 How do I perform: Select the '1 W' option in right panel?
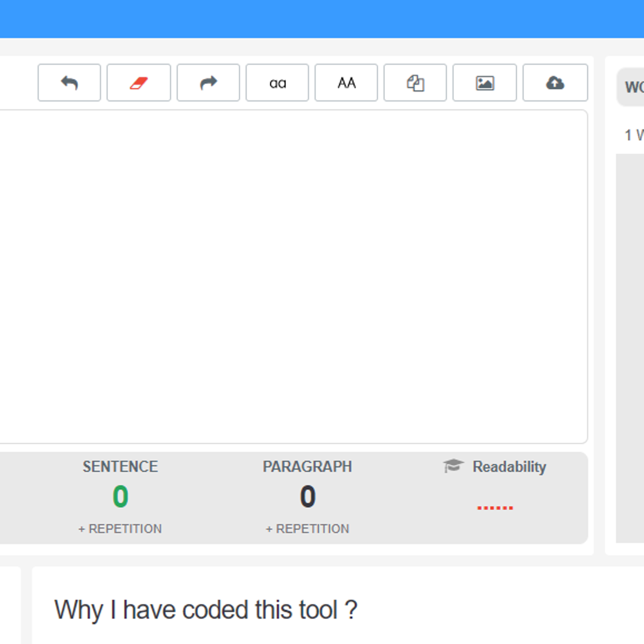coord(633,135)
